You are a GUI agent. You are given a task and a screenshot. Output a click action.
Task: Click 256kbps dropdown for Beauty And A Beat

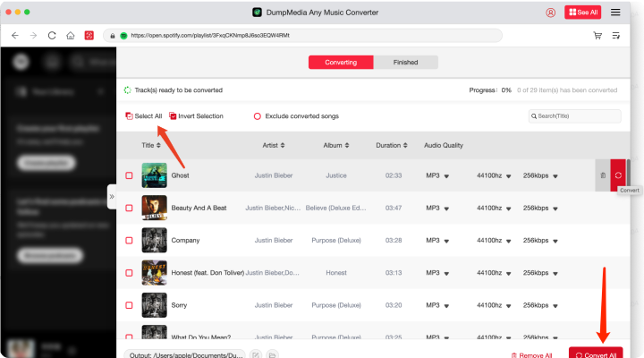tap(540, 208)
